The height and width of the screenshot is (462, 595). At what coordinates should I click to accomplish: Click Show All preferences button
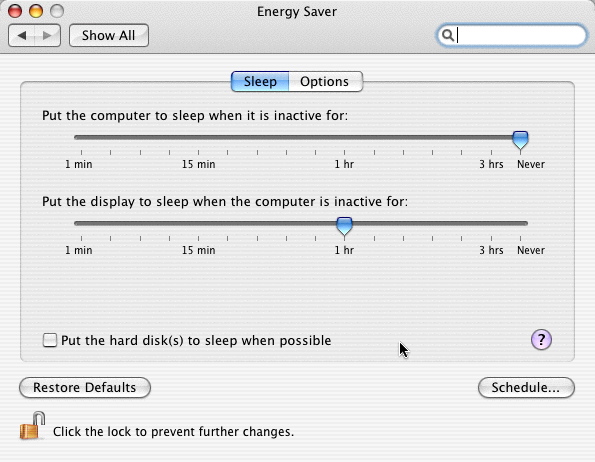[x=109, y=35]
